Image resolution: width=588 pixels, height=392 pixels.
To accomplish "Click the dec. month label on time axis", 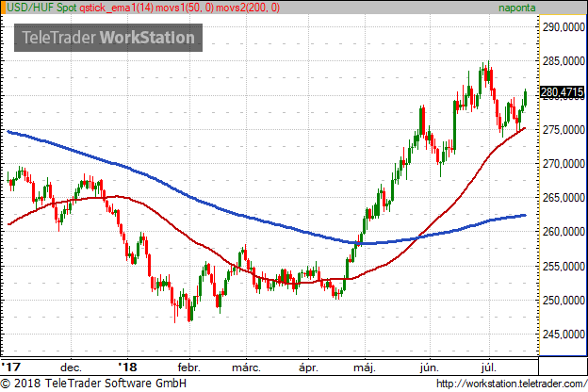I will point(71,367).
